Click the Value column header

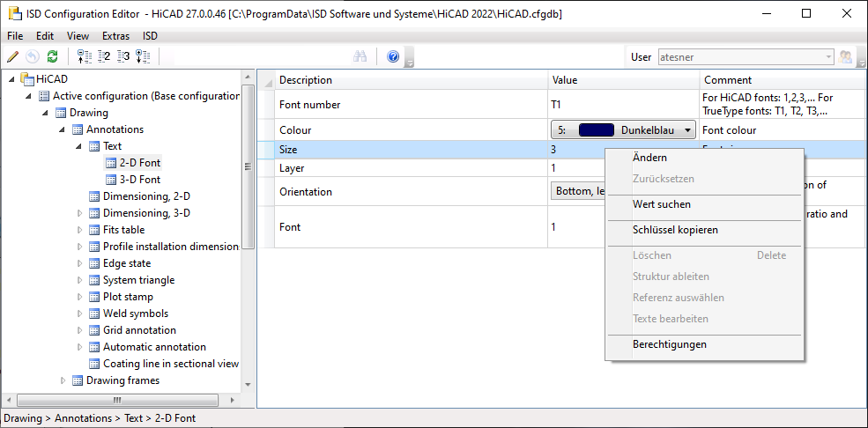pos(624,79)
